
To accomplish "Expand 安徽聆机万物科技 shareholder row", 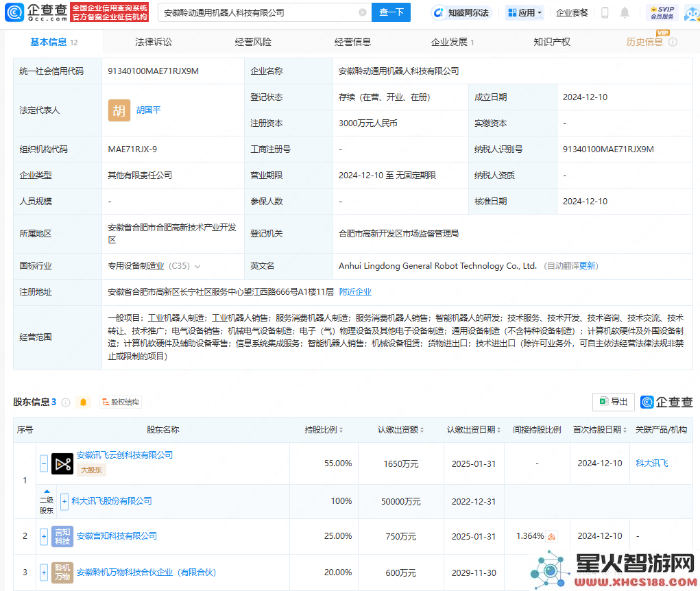I will tap(44, 572).
